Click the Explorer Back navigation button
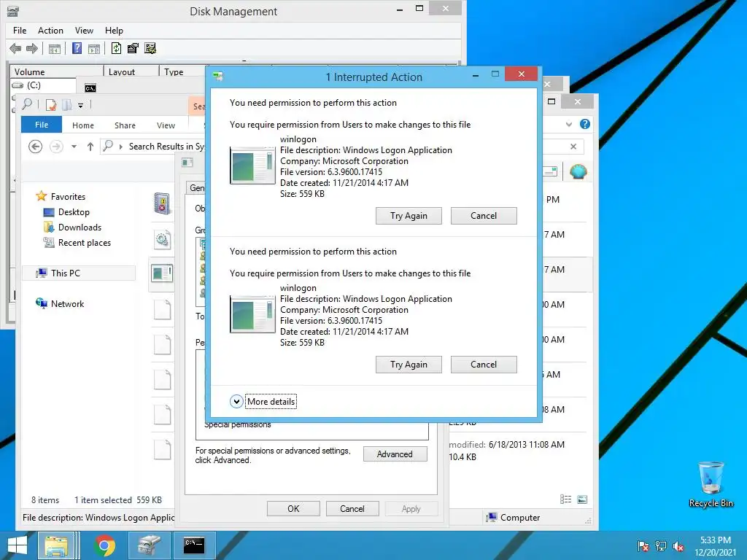This screenshot has height=560, width=747. click(35, 146)
